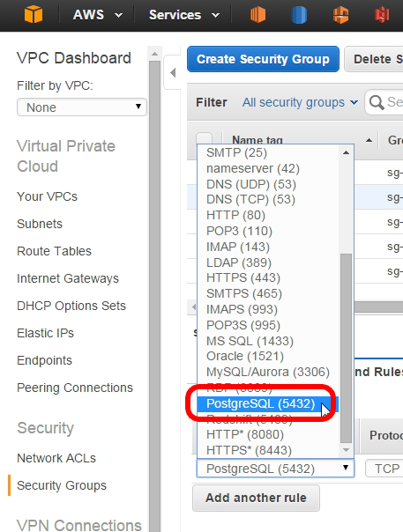Select HTTPS (443) option
This screenshot has height=532, width=403.
[x=269, y=277]
